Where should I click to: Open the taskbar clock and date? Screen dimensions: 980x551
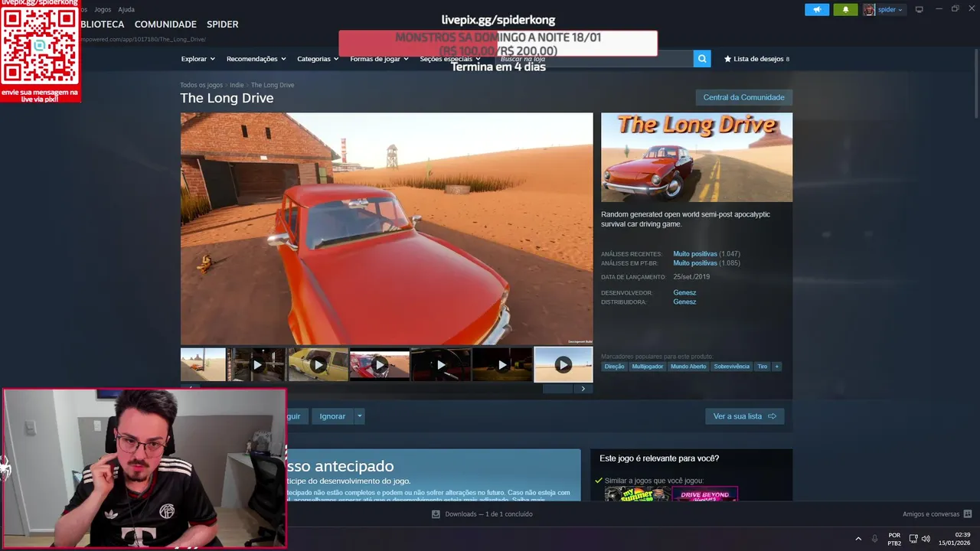coord(954,539)
